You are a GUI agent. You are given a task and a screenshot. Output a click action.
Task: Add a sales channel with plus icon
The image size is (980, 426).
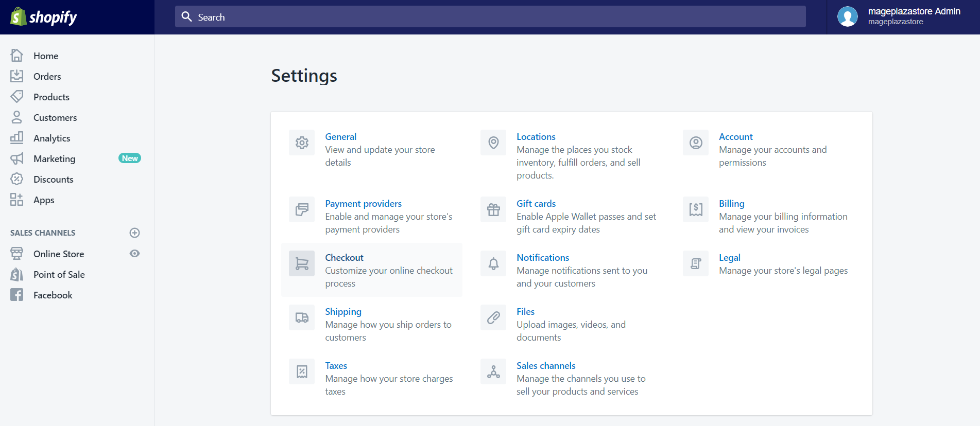[134, 233]
